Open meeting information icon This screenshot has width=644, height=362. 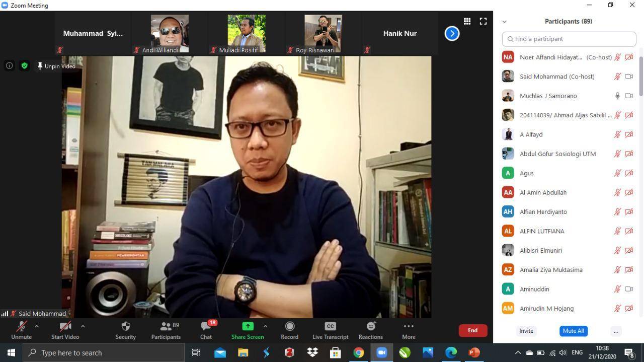[9, 66]
